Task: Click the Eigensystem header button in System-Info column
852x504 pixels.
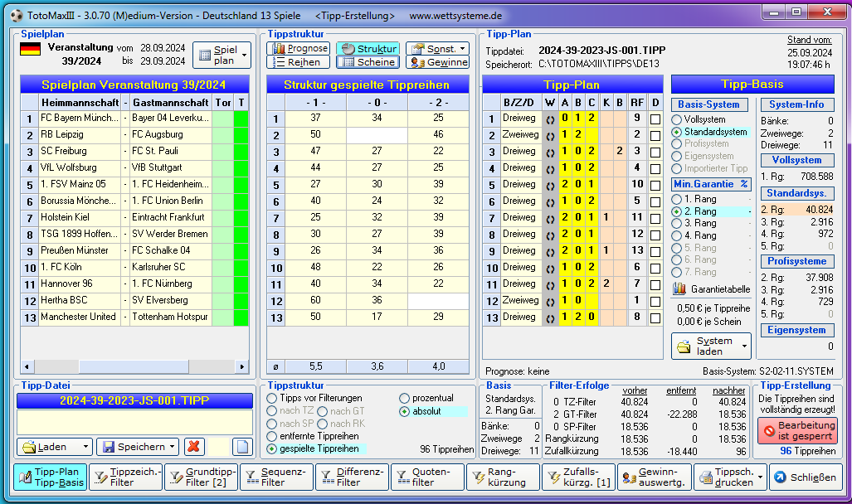Action: 796,330
